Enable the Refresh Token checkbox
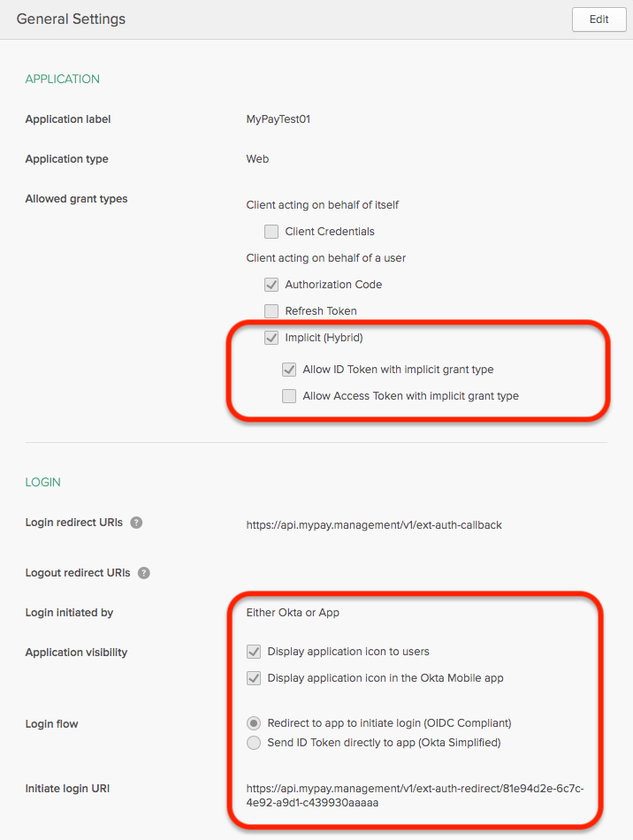The width and height of the screenshot is (633, 840). pyautogui.click(x=271, y=310)
